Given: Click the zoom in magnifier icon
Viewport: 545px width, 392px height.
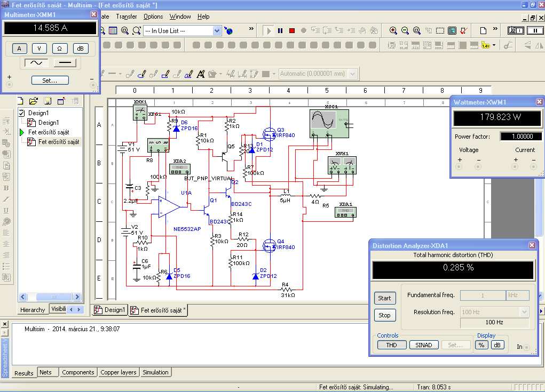Looking at the screenshot, I should (x=393, y=31).
